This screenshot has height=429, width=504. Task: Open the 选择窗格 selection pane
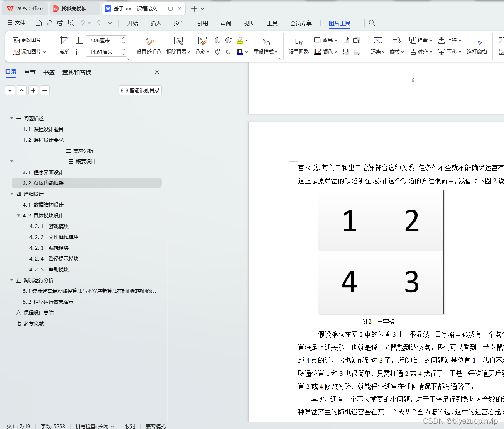pyautogui.click(x=477, y=46)
